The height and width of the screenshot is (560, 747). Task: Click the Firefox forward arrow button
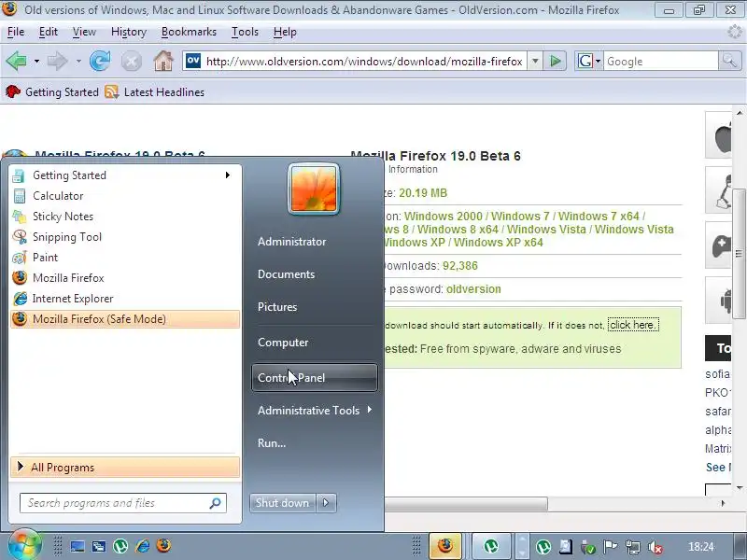(x=57, y=61)
